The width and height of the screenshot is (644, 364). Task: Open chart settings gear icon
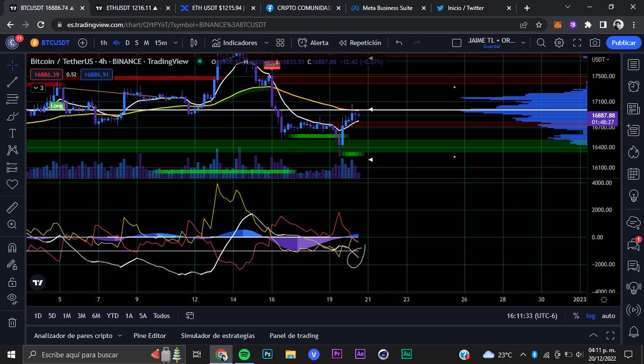coord(559,43)
